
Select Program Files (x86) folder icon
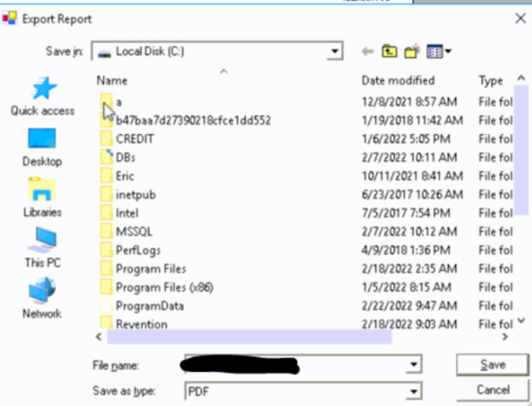(x=106, y=287)
